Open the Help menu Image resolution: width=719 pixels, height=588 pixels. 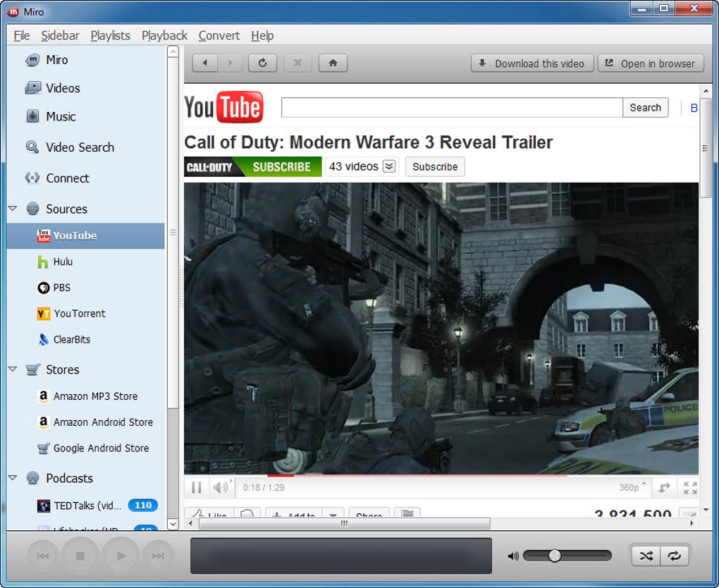[x=262, y=35]
